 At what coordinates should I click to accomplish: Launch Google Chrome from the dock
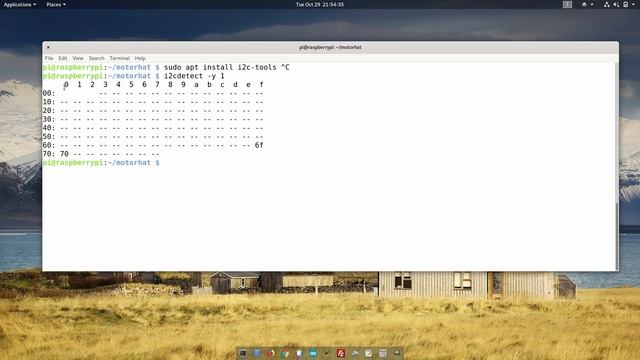click(285, 353)
